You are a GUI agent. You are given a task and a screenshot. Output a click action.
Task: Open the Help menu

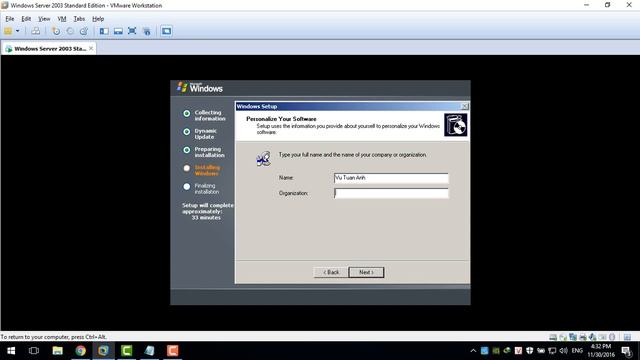pyautogui.click(x=98, y=19)
